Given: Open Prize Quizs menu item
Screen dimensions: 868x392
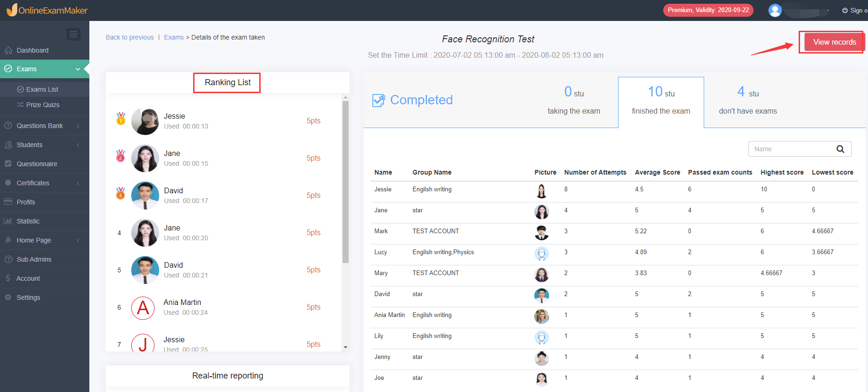Looking at the screenshot, I should click(43, 105).
